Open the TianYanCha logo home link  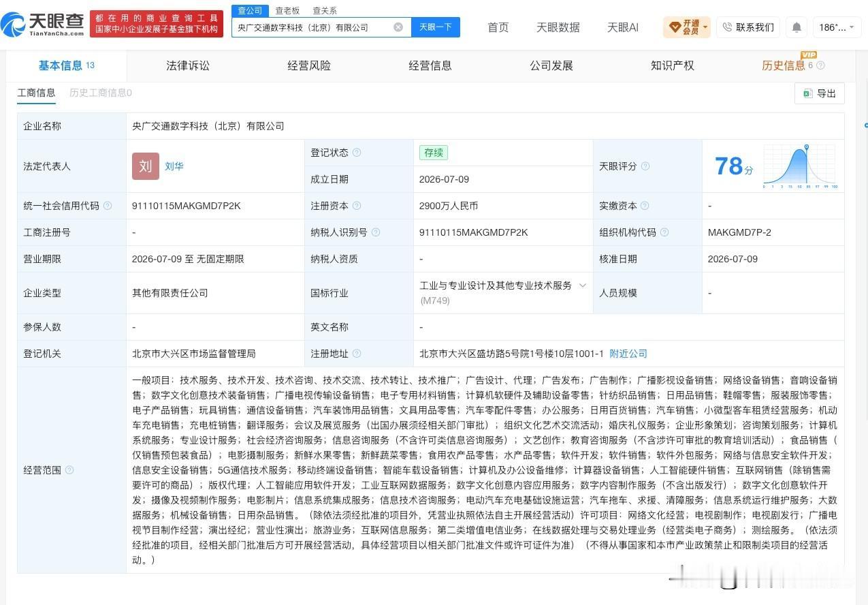[42, 24]
